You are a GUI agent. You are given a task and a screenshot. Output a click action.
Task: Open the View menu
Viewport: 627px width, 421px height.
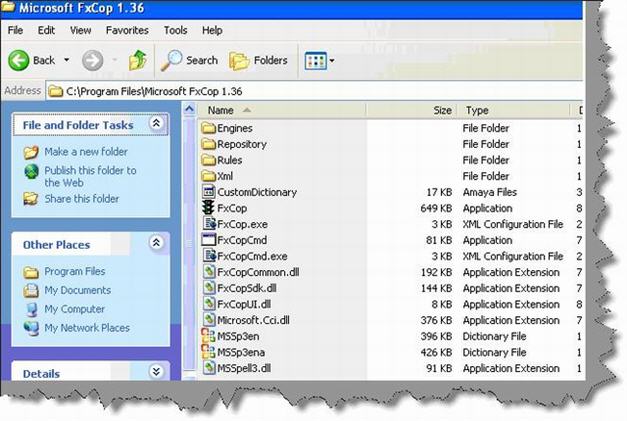pyautogui.click(x=81, y=30)
